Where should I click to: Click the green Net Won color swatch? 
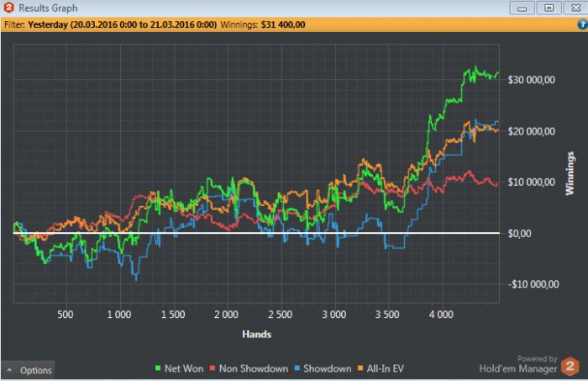point(158,368)
